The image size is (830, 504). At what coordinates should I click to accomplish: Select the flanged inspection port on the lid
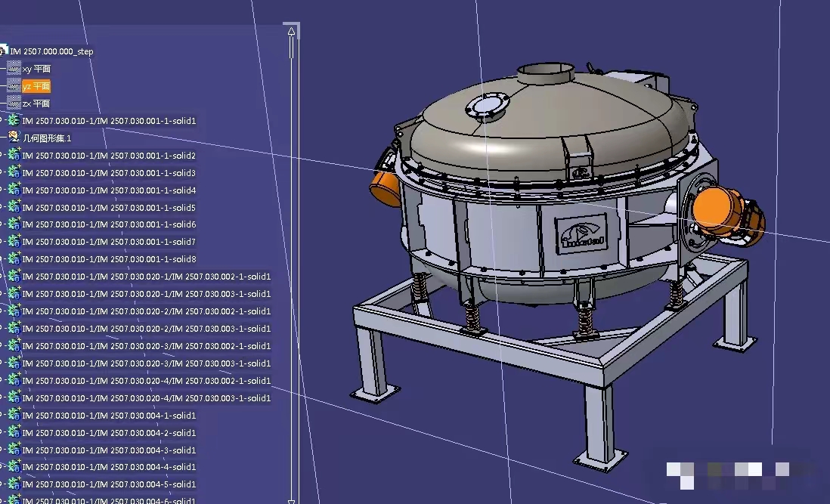tap(487, 105)
